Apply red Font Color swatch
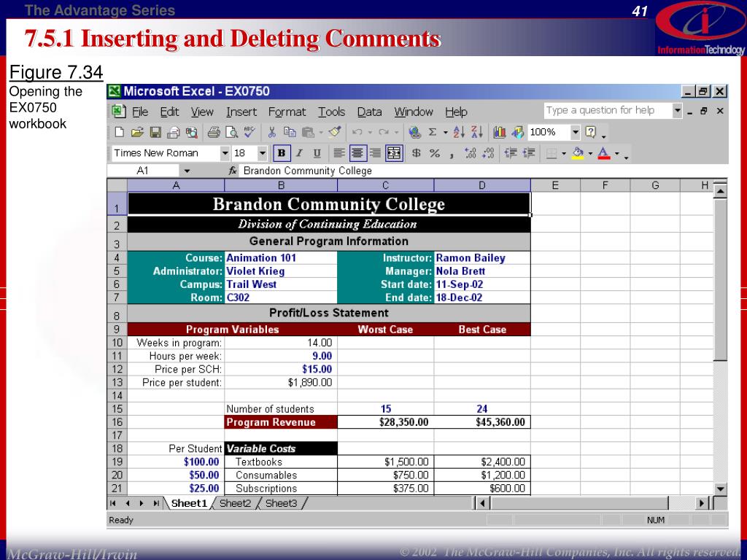This screenshot has width=747, height=560. [x=603, y=153]
